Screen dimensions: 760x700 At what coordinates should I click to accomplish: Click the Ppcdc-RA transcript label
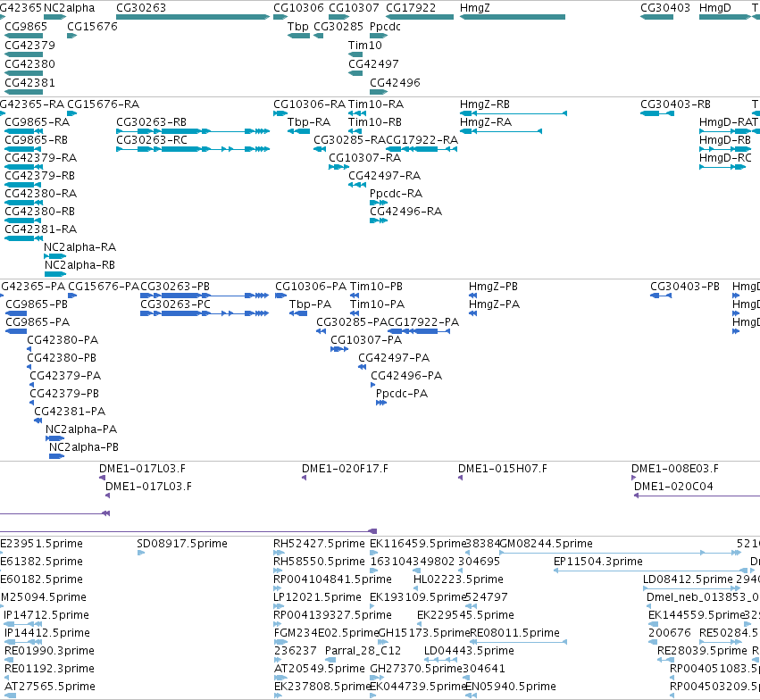point(396,195)
